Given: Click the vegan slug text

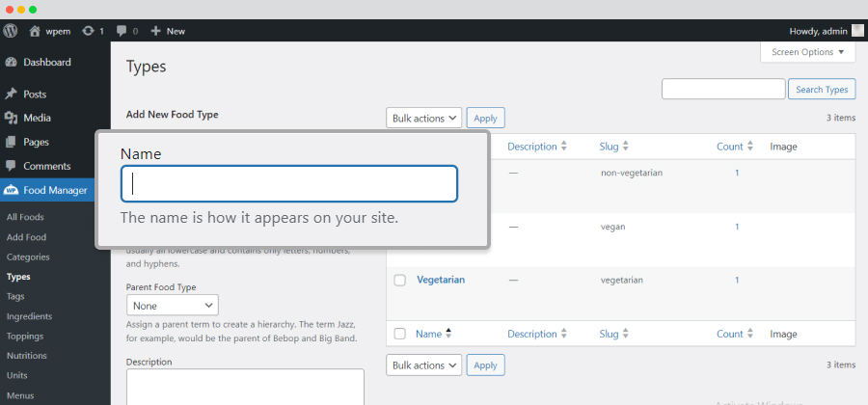Looking at the screenshot, I should click(x=612, y=227).
